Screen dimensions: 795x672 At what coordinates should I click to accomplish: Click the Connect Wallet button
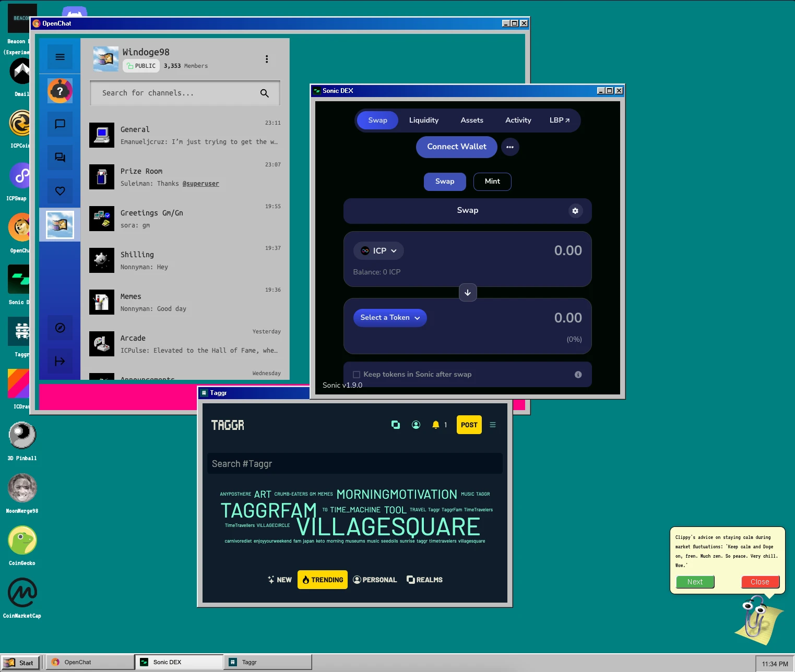(457, 147)
